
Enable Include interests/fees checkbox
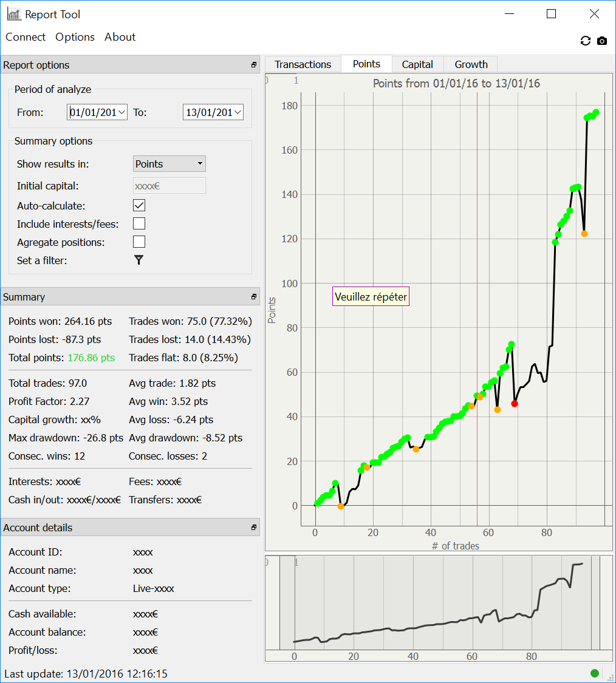[139, 223]
